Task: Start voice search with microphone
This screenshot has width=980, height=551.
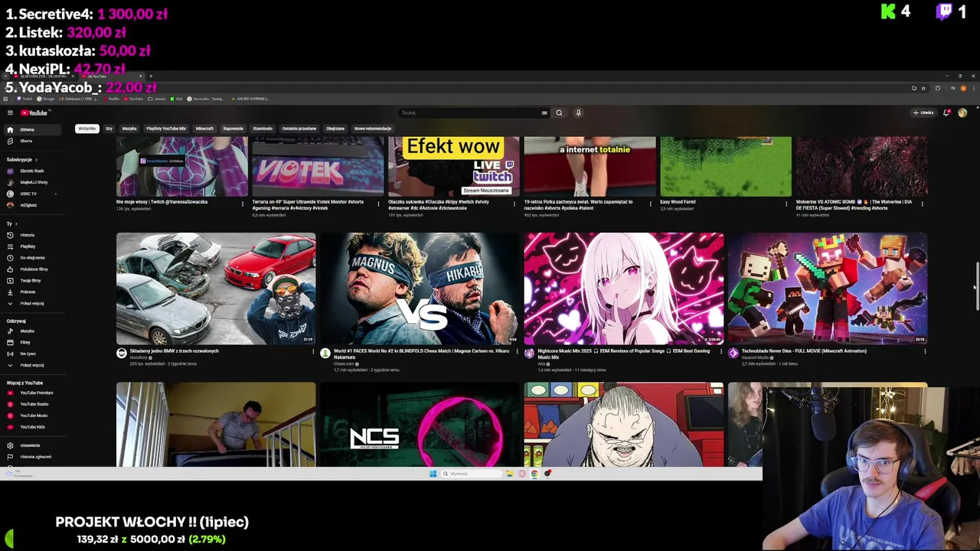Action: 578,112
